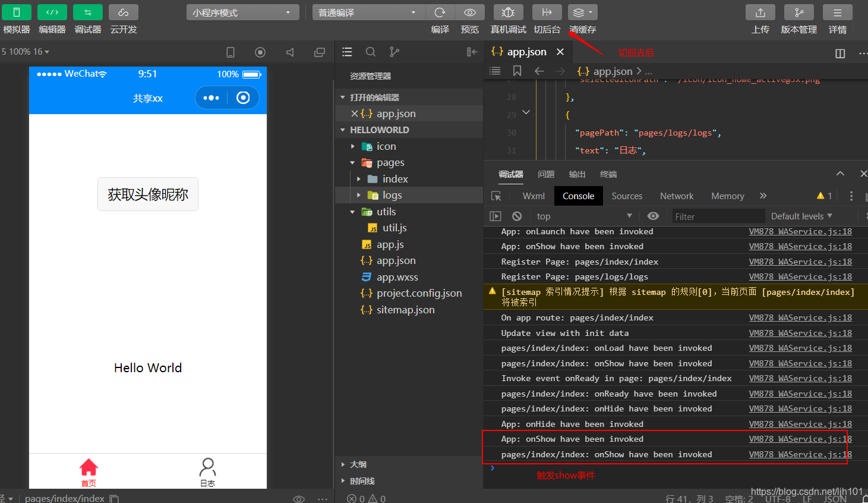Open the source control branch icon in sidebar
This screenshot has width=868, height=503.
(x=394, y=52)
